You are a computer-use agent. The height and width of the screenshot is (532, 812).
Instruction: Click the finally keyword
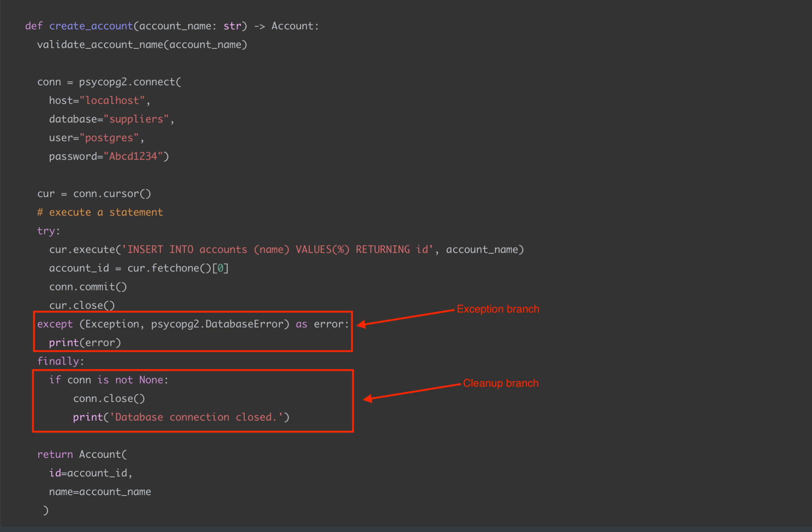tap(58, 361)
